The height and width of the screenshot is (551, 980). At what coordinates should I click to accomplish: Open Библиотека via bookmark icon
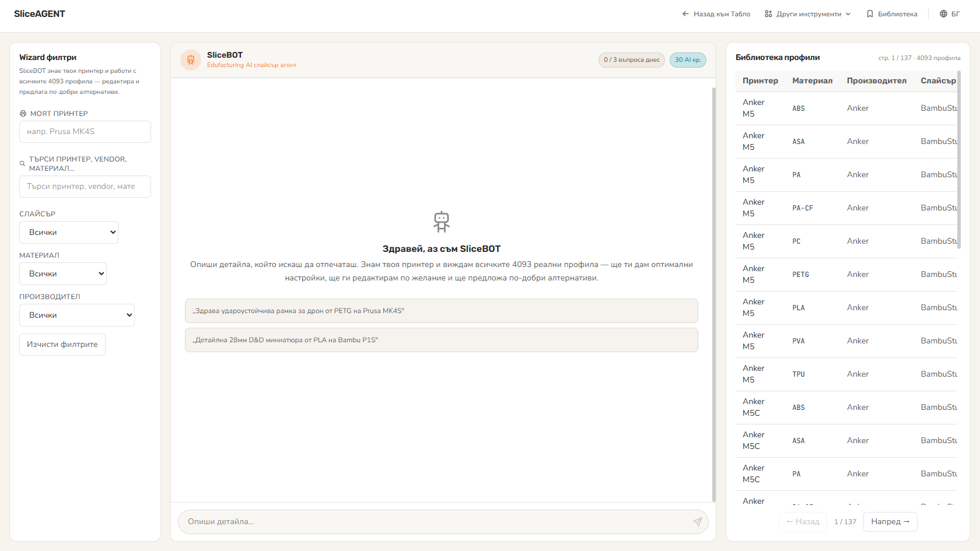click(x=870, y=14)
